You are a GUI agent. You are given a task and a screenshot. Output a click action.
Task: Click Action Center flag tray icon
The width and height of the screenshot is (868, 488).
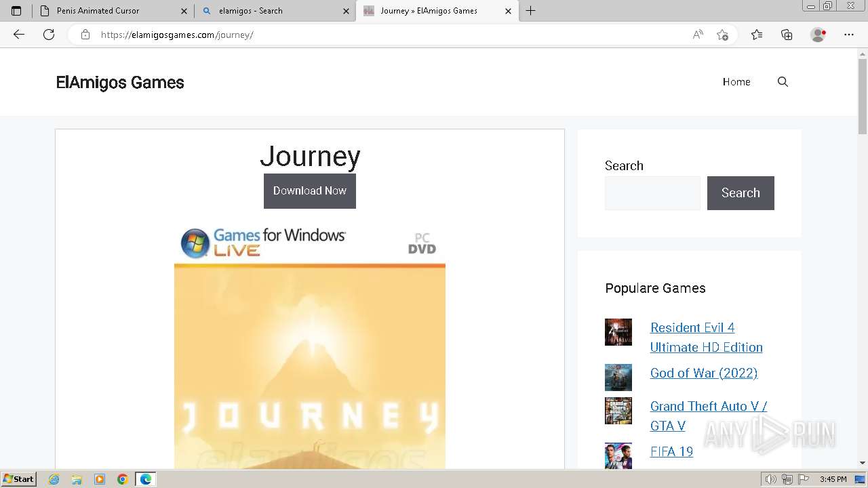click(804, 479)
